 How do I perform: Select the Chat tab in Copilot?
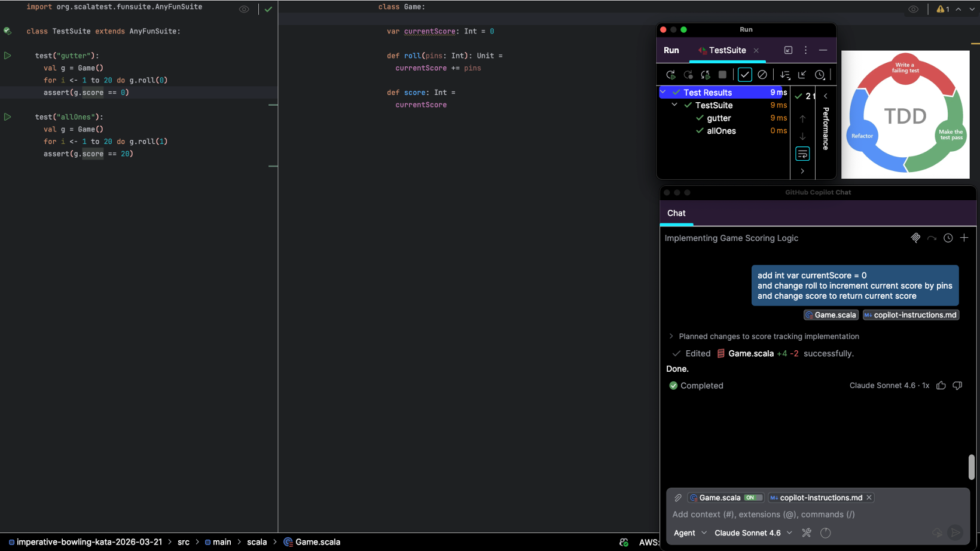point(676,213)
